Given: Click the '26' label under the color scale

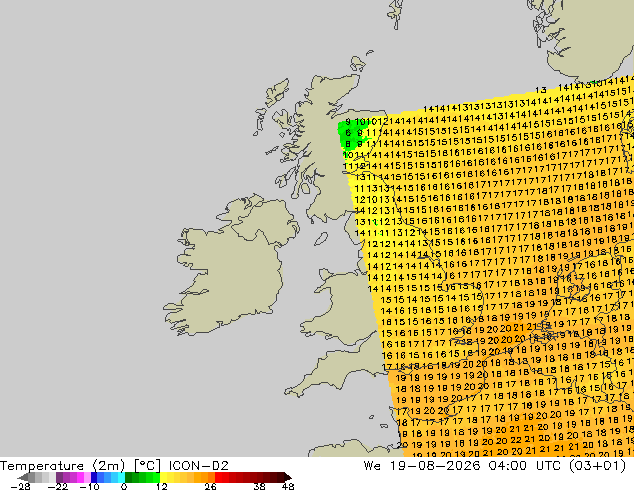Looking at the screenshot, I should click(x=210, y=486).
